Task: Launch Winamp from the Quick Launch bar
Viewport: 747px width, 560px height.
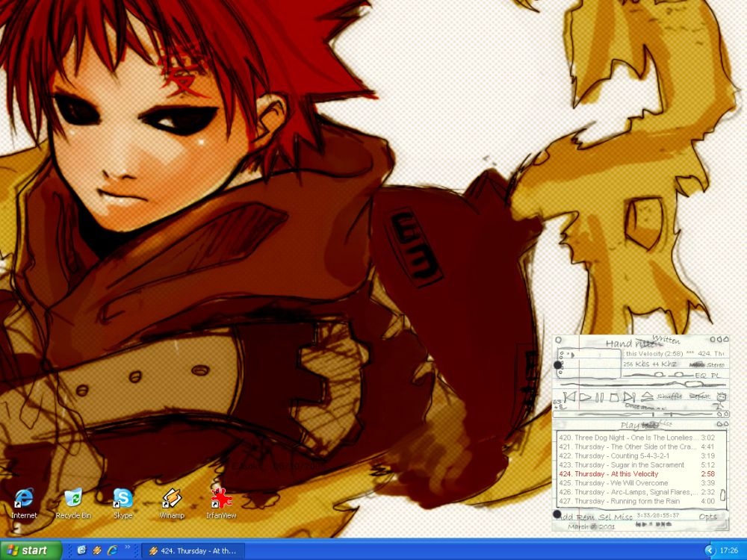Action: pyautogui.click(x=97, y=550)
